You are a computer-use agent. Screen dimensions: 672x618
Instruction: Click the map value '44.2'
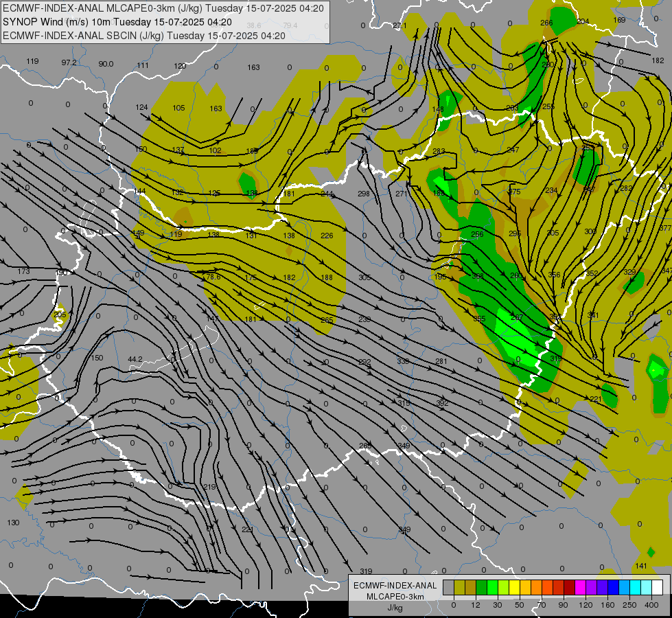point(135,359)
